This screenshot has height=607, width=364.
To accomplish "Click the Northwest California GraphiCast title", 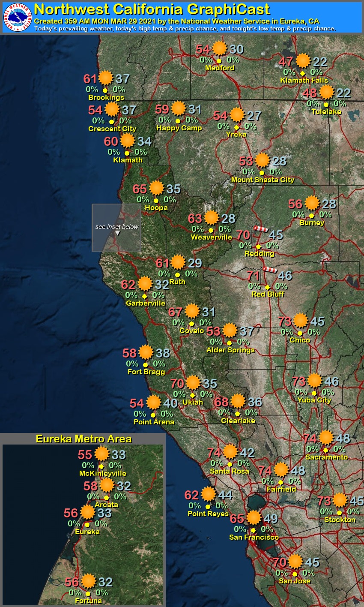I will [152, 9].
